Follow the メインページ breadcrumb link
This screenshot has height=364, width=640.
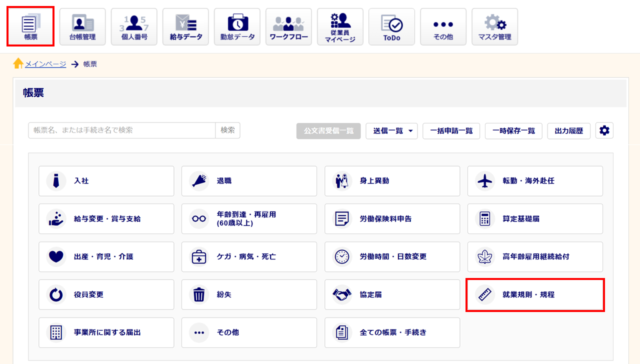click(x=45, y=64)
